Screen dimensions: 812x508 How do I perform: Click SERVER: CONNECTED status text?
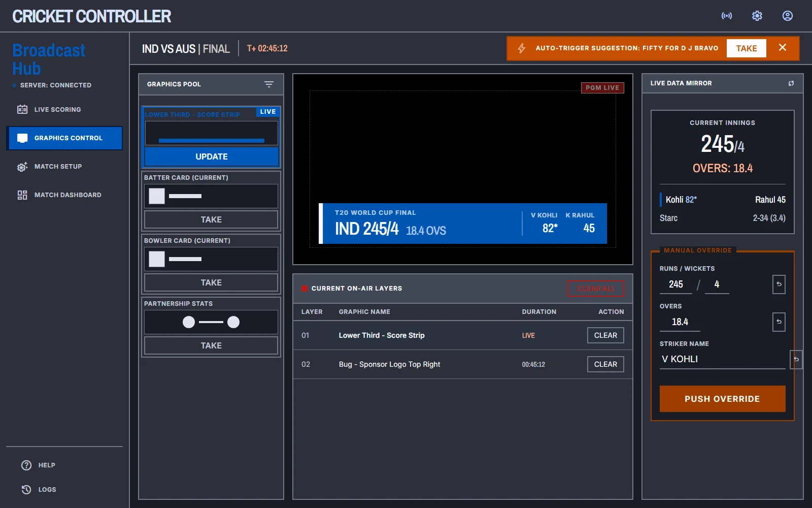[56, 85]
